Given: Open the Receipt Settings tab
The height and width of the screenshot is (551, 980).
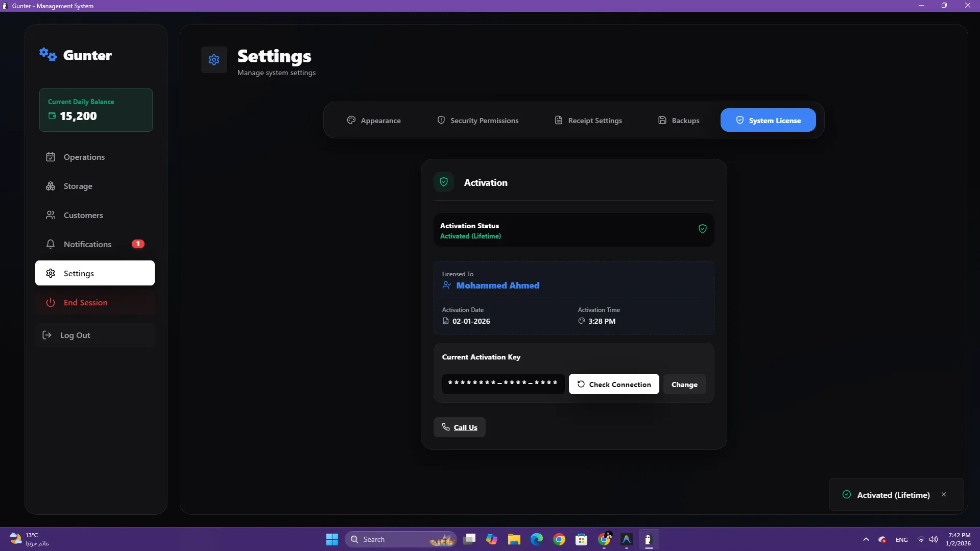Looking at the screenshot, I should coord(588,121).
